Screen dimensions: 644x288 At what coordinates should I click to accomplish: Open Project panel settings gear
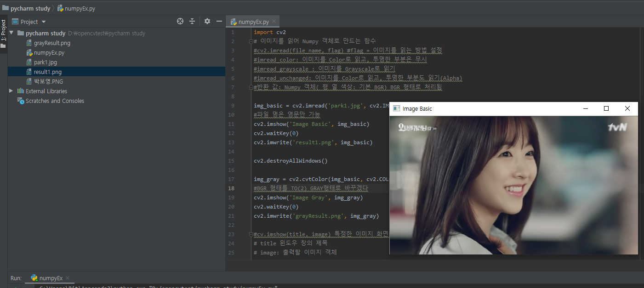[207, 21]
